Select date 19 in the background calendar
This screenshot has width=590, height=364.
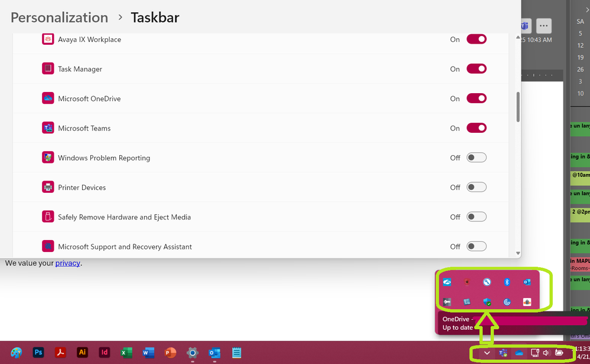pyautogui.click(x=581, y=58)
